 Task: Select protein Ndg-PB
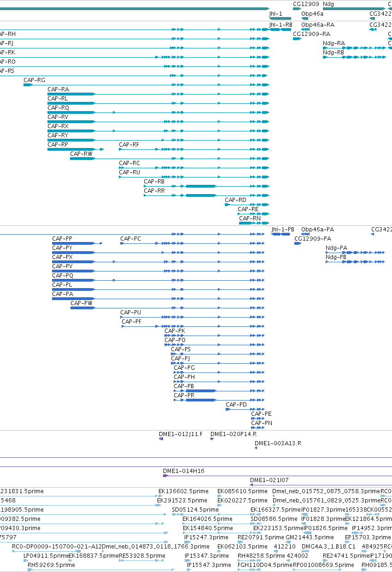pyautogui.click(x=336, y=257)
